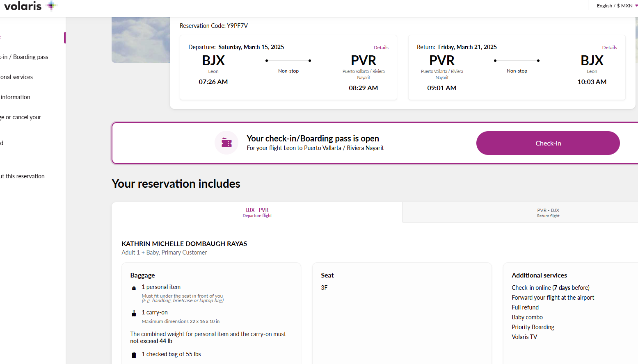Click the checked bag icon for the 55 lbs bag
The width and height of the screenshot is (638, 364).
coord(134,354)
